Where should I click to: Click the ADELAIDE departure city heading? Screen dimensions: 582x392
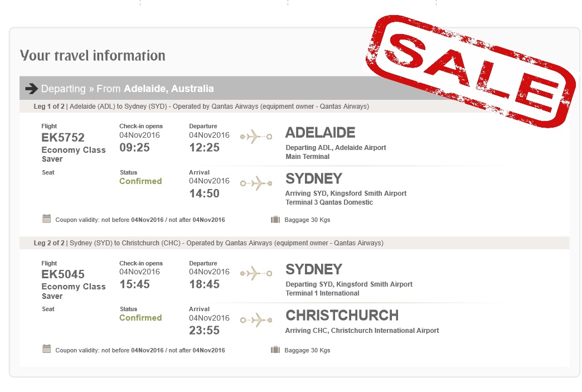click(321, 133)
